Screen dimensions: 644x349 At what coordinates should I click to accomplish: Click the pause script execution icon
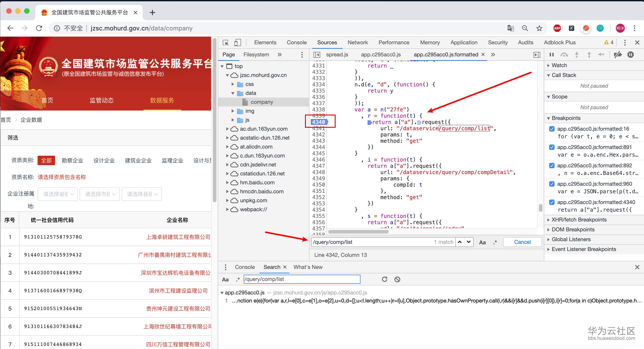pyautogui.click(x=551, y=55)
